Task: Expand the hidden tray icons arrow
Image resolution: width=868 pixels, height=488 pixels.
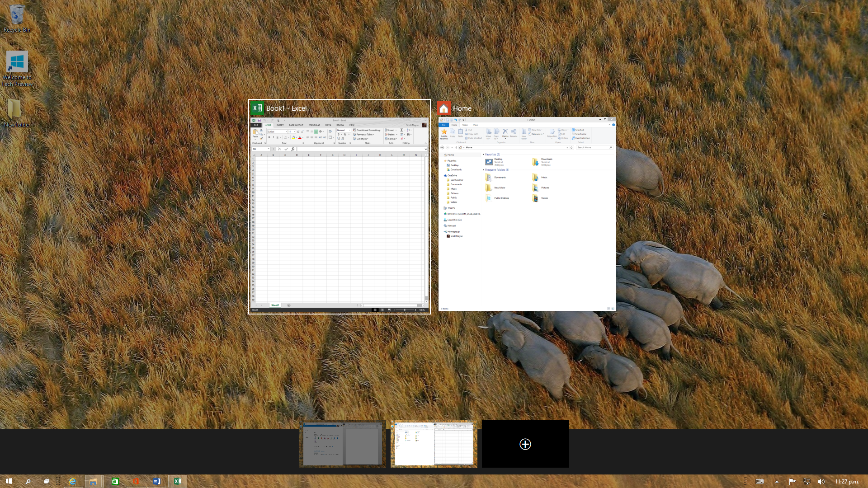Action: tap(777, 481)
